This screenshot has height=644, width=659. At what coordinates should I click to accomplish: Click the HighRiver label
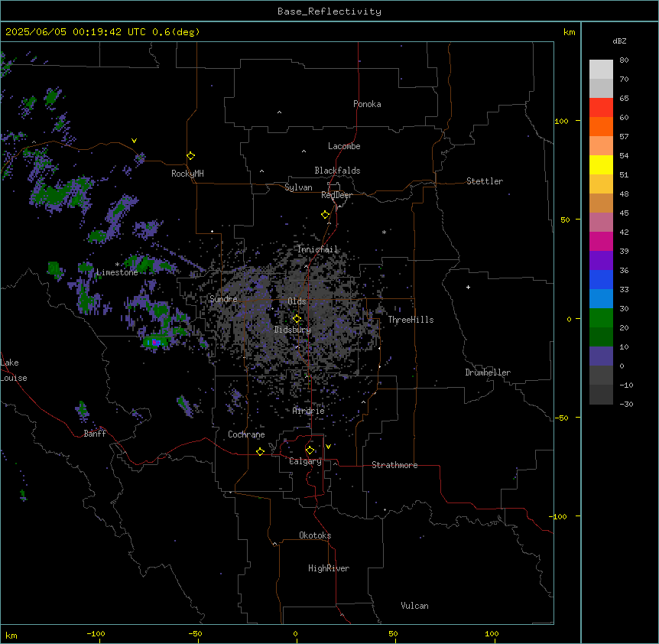[329, 568]
